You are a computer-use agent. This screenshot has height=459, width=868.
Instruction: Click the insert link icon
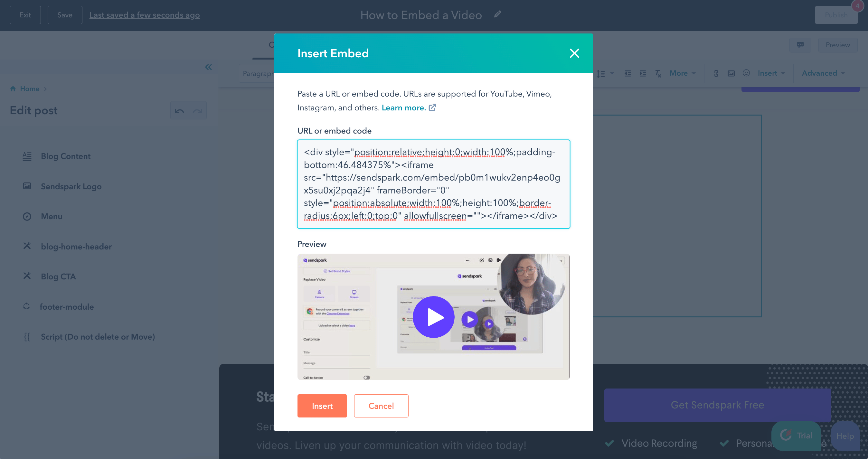[x=716, y=73]
